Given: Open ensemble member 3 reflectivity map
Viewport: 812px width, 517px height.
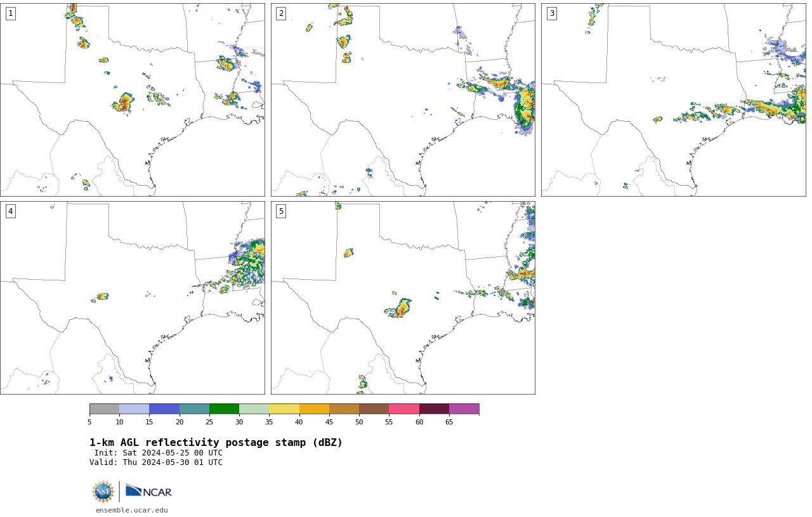Looking at the screenshot, I should (x=673, y=100).
